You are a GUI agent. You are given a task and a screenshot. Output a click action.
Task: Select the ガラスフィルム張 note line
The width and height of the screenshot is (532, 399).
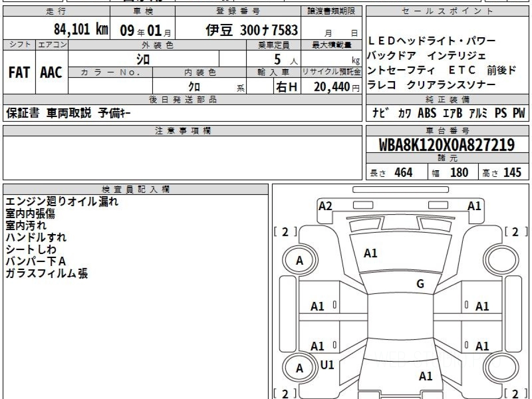47,274
